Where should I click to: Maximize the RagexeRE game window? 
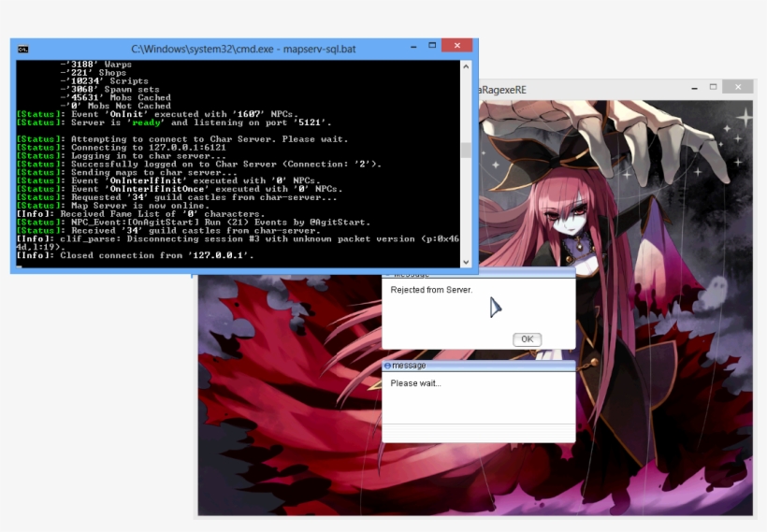pos(713,87)
